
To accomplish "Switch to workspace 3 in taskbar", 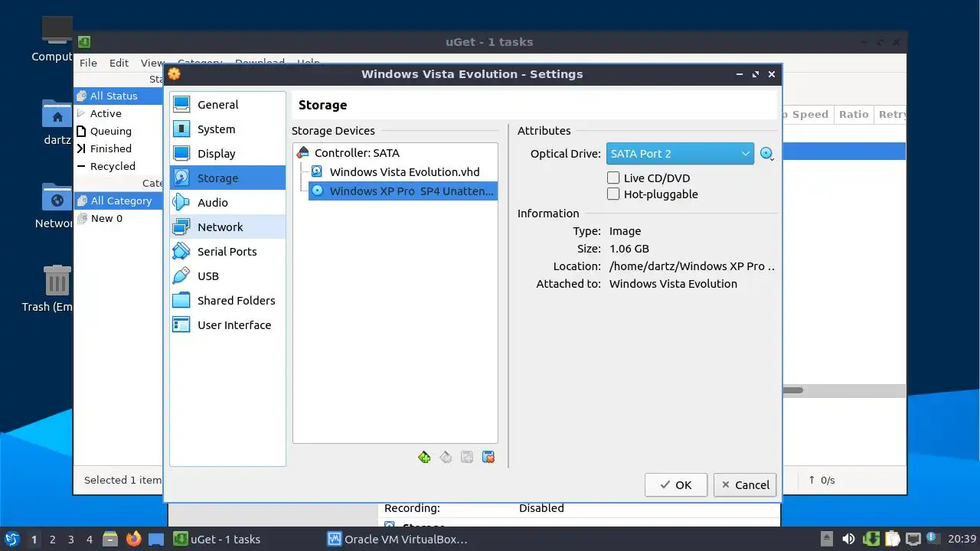I will 70,540.
